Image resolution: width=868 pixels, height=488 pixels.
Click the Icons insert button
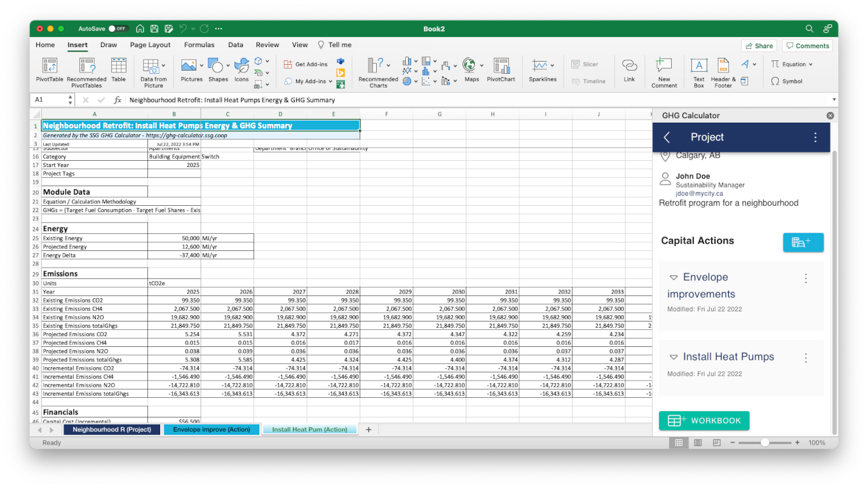coord(241,65)
